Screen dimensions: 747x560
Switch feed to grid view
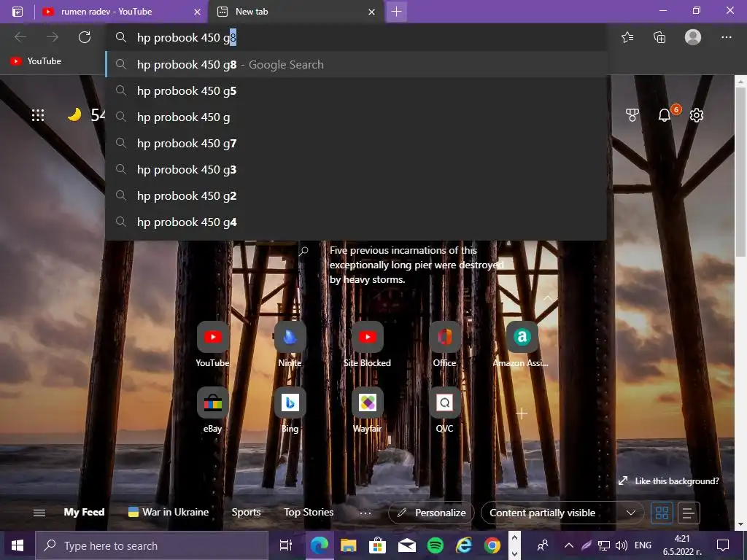[662, 513]
